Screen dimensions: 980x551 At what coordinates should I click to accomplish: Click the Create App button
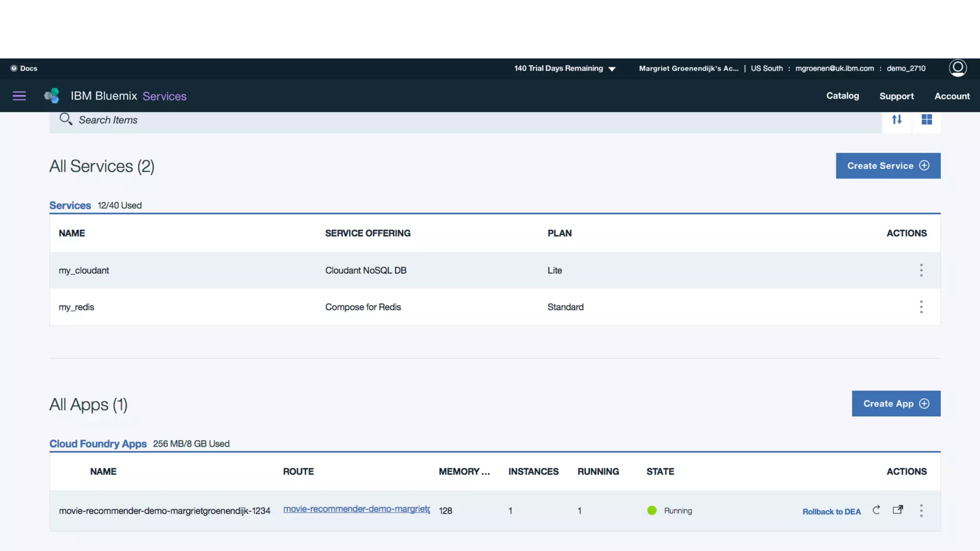click(896, 404)
